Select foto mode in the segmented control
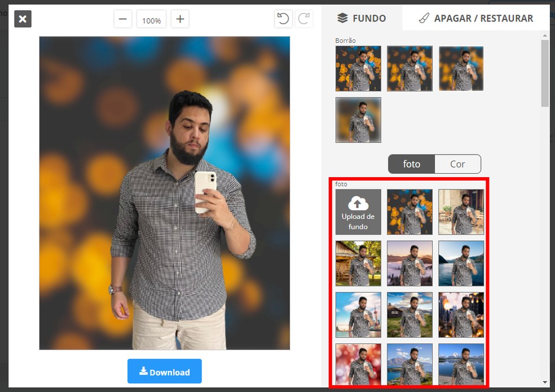Image resolution: width=555 pixels, height=392 pixels. click(411, 164)
